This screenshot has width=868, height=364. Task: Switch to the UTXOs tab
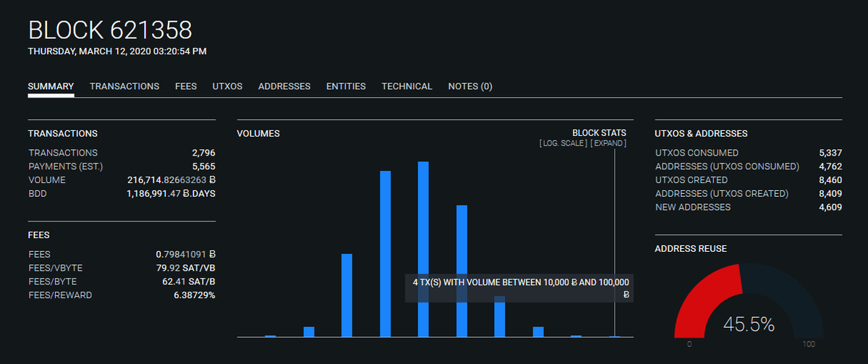[227, 86]
